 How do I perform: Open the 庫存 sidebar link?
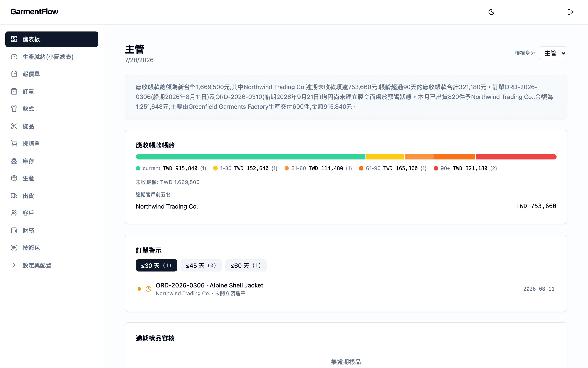[x=52, y=161]
